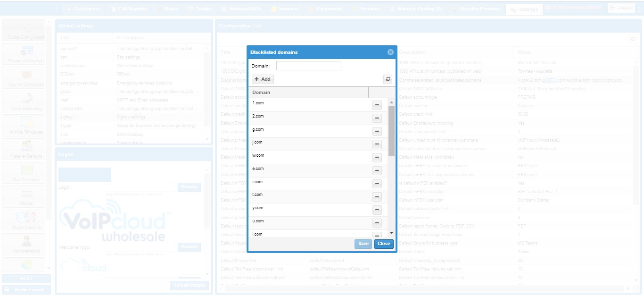Switch to the Reseller Partners tab

click(475, 9)
